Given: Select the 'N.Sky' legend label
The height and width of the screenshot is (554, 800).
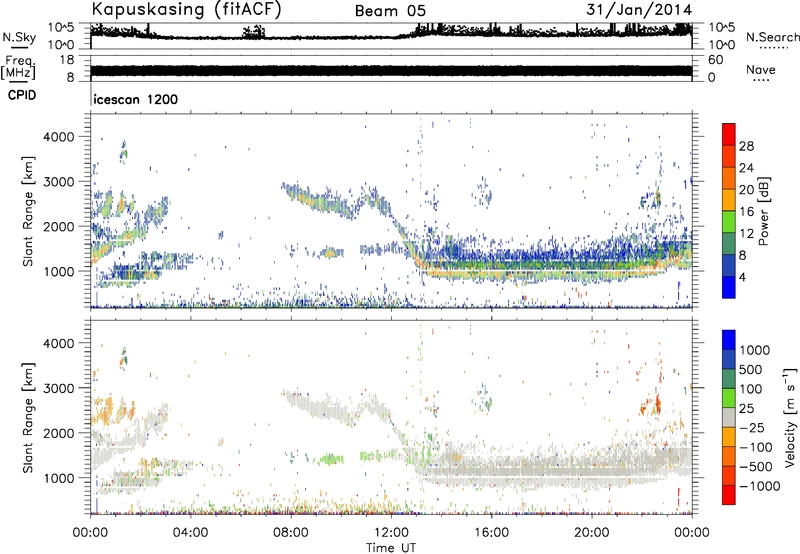Looking at the screenshot, I should (x=19, y=37).
